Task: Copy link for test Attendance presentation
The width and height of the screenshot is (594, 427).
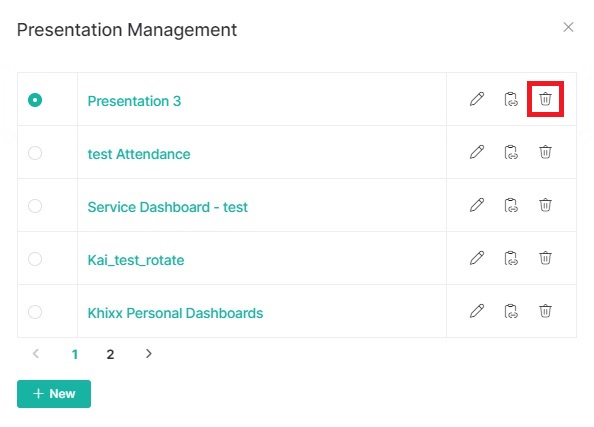Action: point(511,152)
